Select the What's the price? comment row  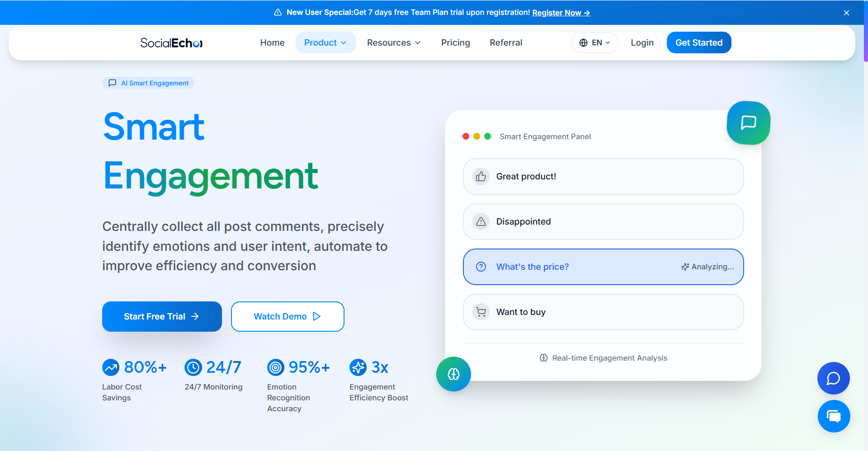[x=603, y=267]
